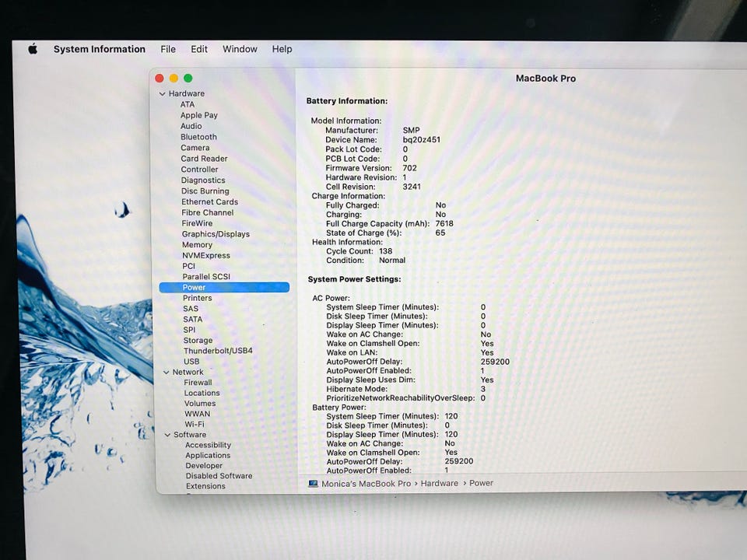Click the Firmware Version value 702
Viewport: 747px width, 560px height.
(410, 168)
